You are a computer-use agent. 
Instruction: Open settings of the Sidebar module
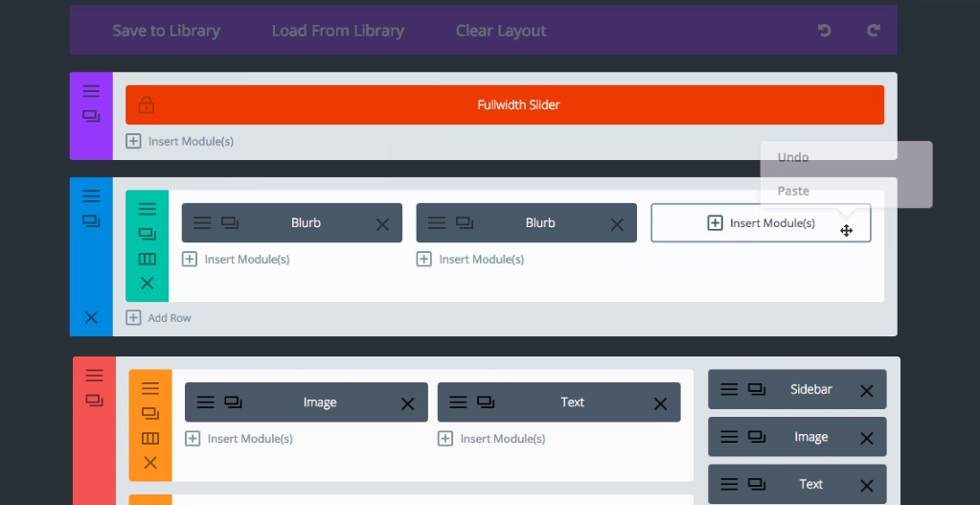[x=729, y=389]
